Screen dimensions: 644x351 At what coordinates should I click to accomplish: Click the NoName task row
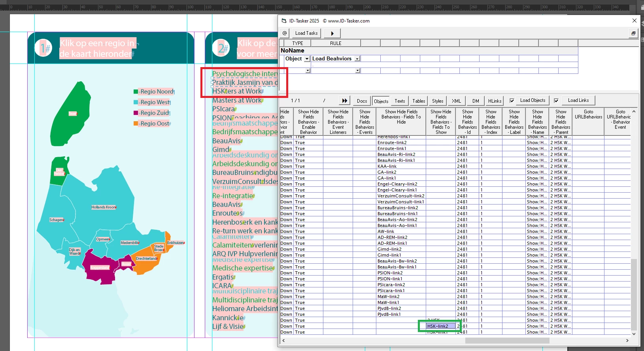(x=429, y=51)
